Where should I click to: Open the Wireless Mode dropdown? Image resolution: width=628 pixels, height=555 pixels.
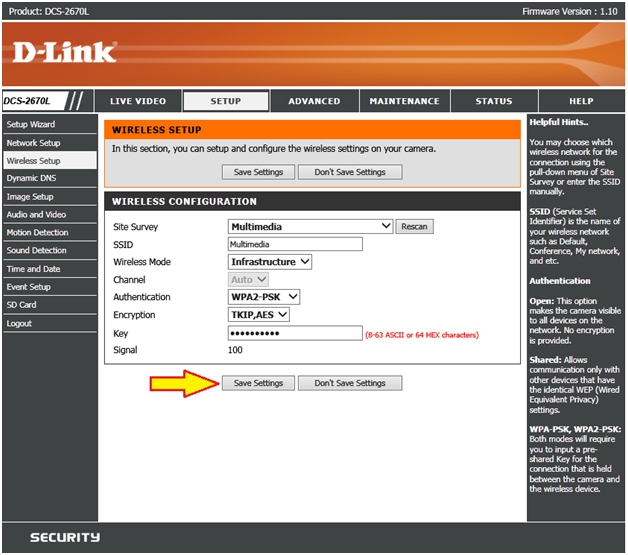[x=270, y=262]
